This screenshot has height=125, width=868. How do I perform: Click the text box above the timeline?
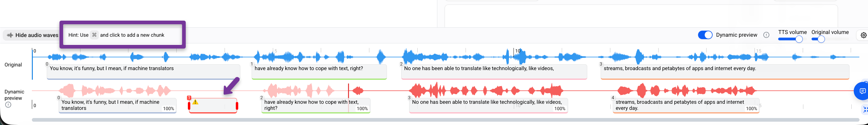coord(641,16)
